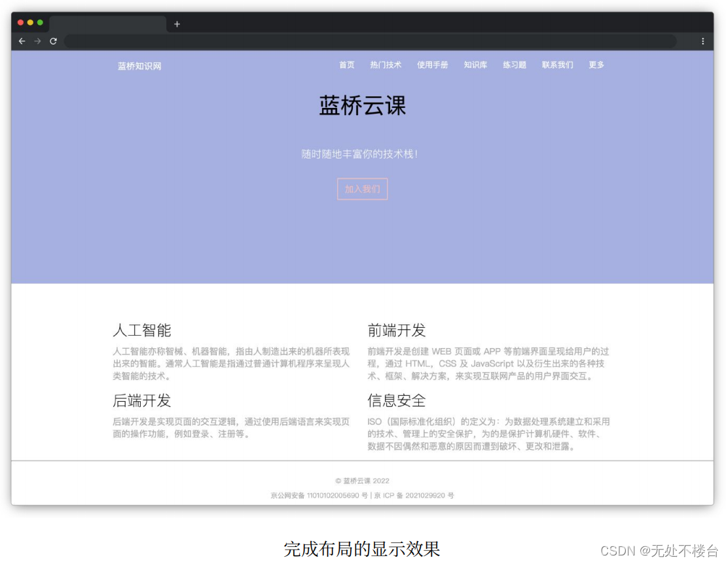Close window with red traffic light

pyautogui.click(x=20, y=22)
